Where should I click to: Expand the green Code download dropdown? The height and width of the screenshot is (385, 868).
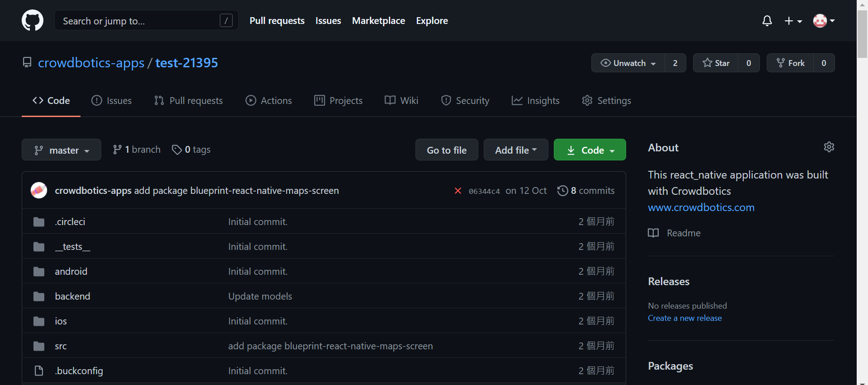pos(590,150)
